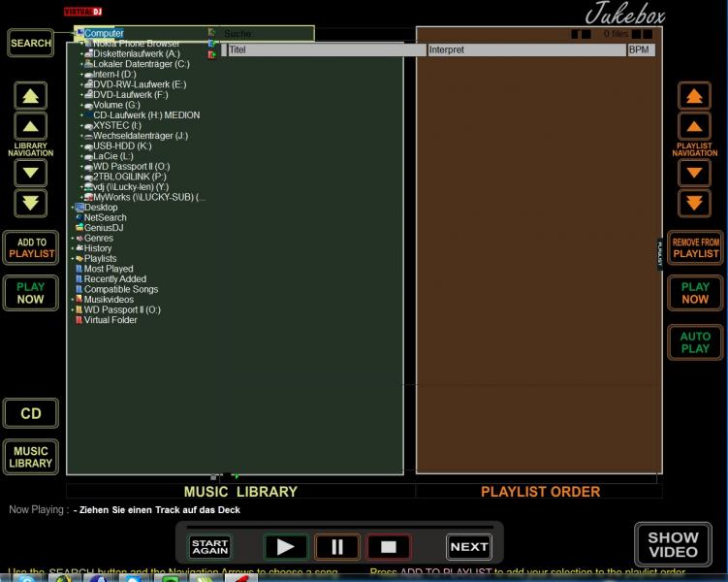Select vdj (\\Lucky-len) (Y:) network drive

131,186
